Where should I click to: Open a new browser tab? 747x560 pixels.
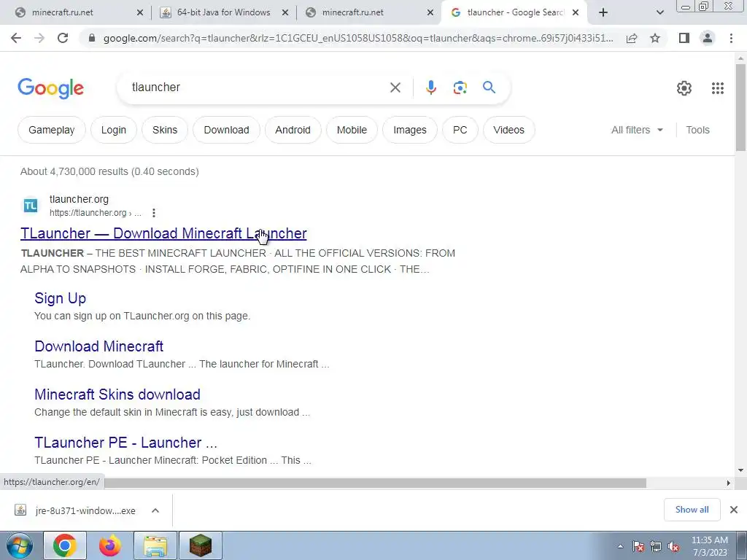[x=603, y=12]
